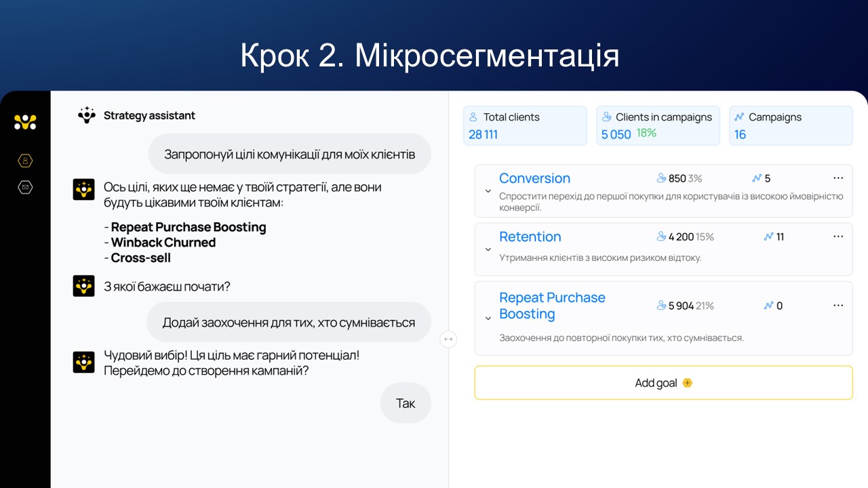The width and height of the screenshot is (868, 488).
Task: Click the Clients in campaigns stat card
Action: [658, 125]
